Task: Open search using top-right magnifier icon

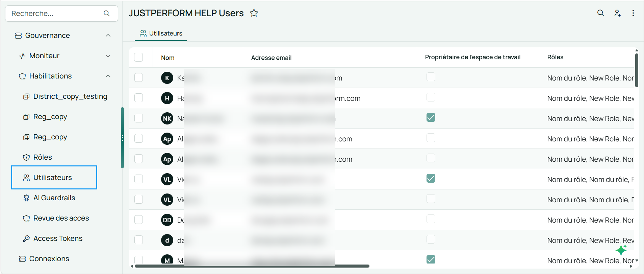Action: [600, 13]
